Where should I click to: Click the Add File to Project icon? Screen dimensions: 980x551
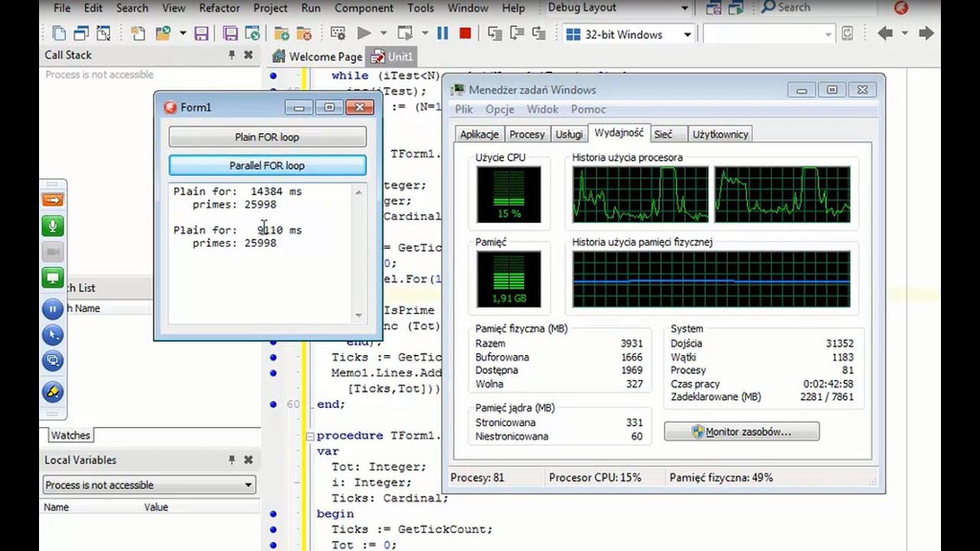282,34
